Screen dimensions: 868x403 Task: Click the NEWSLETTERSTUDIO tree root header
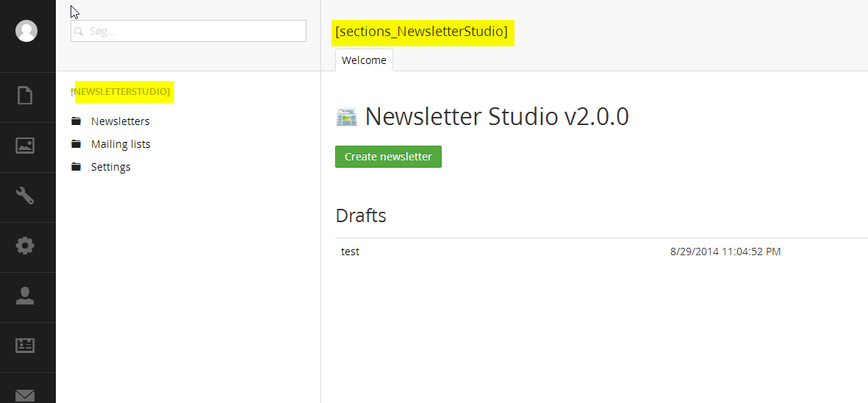tap(121, 91)
